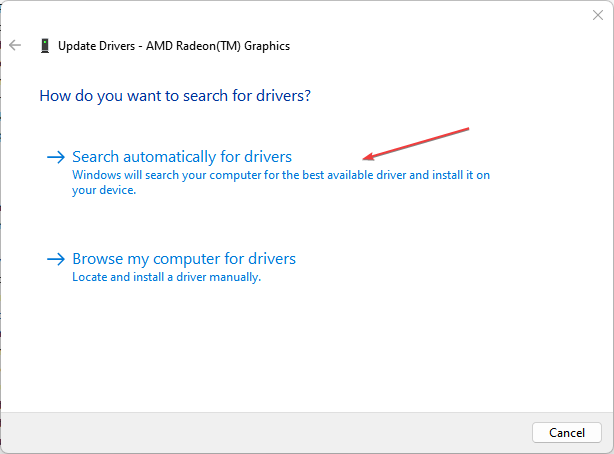Click the blank area below Browse option
Viewport: 614px width, 454px height.
(x=300, y=350)
